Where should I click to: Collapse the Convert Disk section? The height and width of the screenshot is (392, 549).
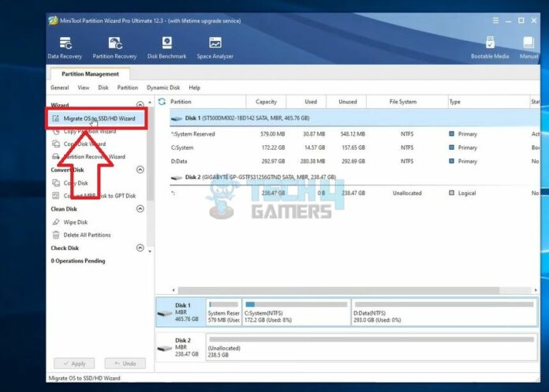point(140,170)
